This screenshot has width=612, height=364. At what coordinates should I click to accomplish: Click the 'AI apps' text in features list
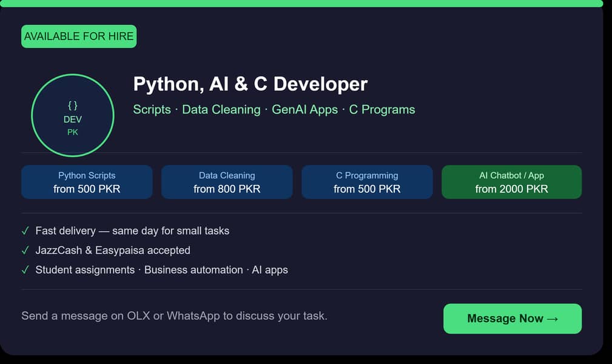(x=270, y=270)
